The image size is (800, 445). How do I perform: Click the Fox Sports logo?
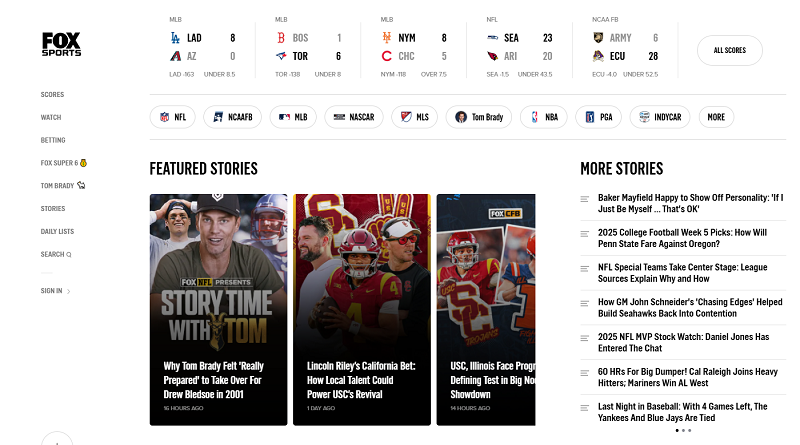pyautogui.click(x=61, y=44)
